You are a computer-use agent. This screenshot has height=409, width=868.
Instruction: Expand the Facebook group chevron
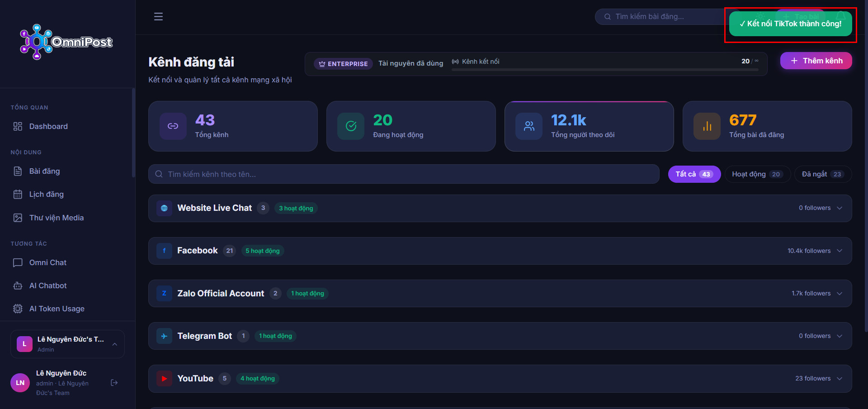(840, 251)
